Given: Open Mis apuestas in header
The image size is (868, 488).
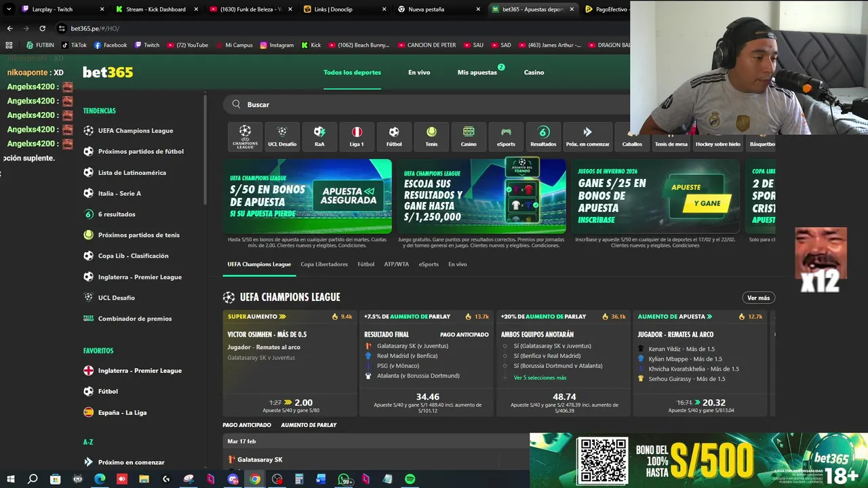Looking at the screenshot, I should 477,73.
